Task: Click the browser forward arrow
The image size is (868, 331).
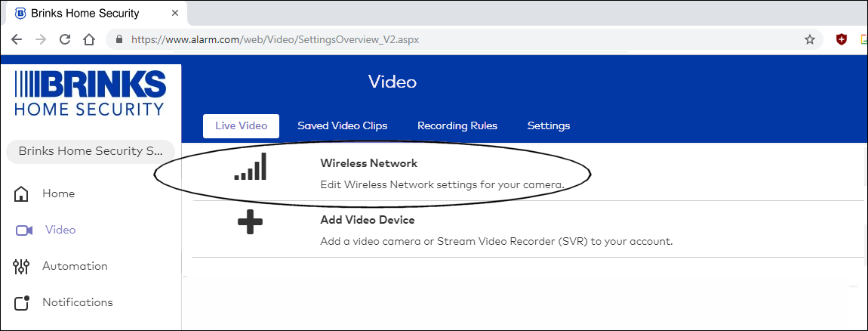Action: click(41, 39)
